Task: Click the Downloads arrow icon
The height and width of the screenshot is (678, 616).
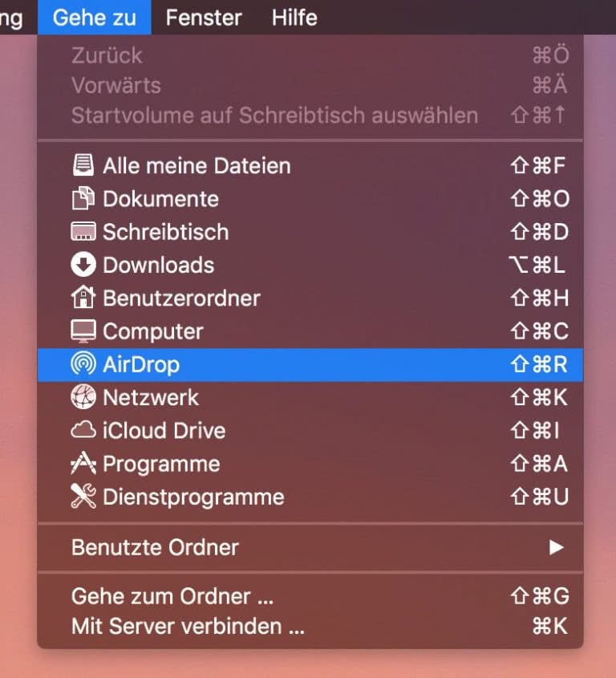Action: tap(83, 265)
